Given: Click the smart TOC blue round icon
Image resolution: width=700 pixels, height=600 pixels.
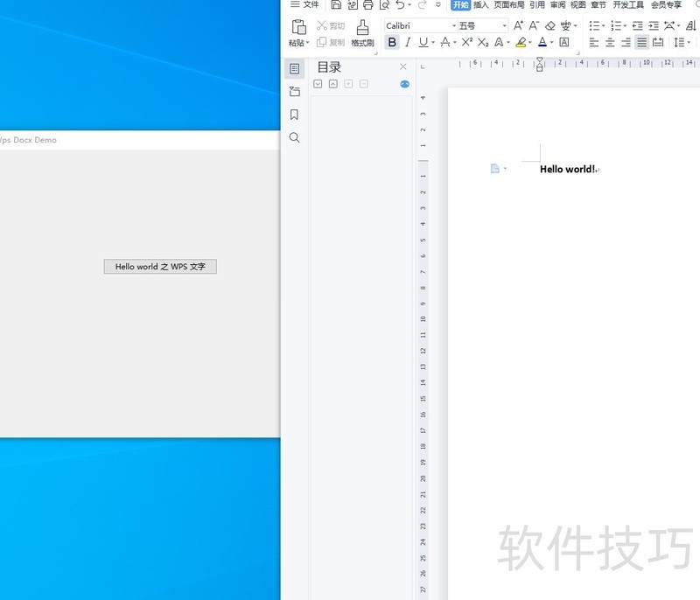Looking at the screenshot, I should (404, 84).
